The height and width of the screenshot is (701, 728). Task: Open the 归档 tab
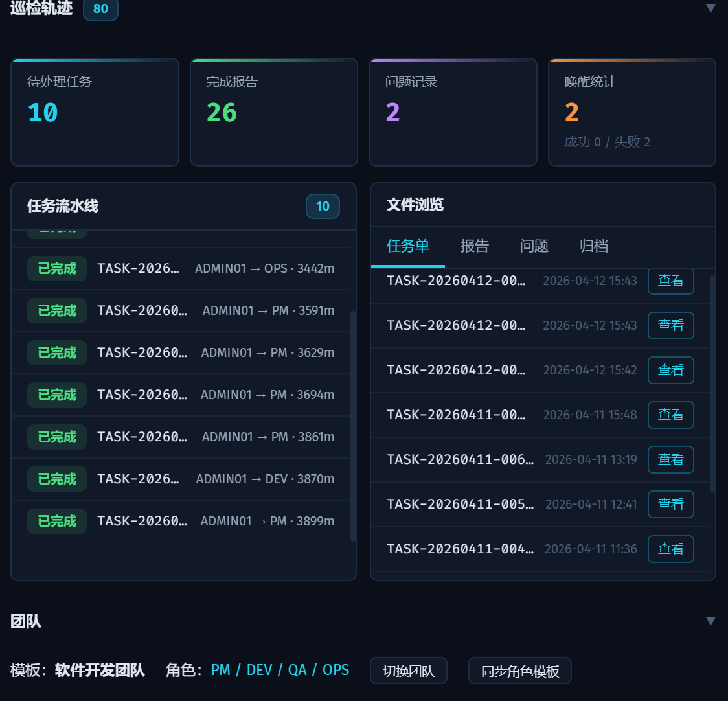pyautogui.click(x=593, y=246)
